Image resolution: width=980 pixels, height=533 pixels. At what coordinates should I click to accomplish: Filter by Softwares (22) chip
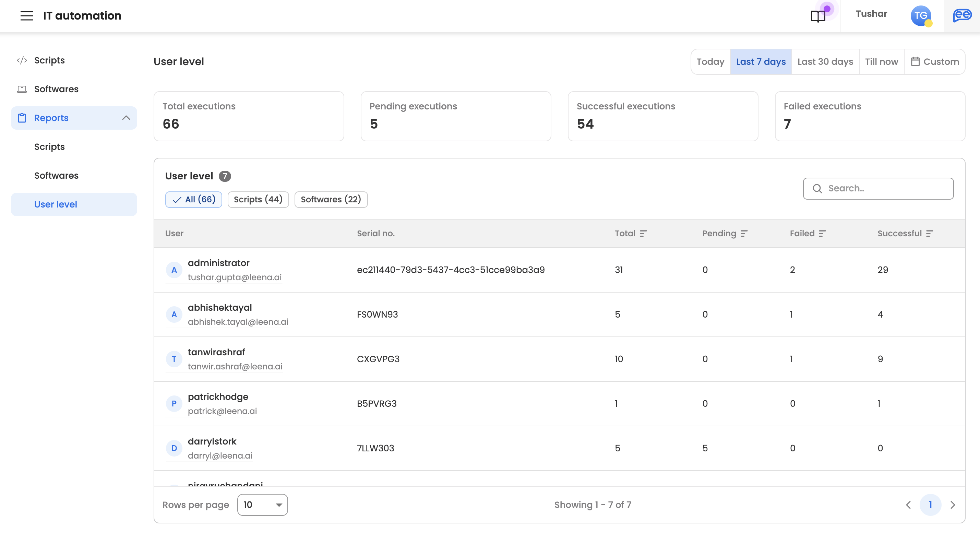coord(331,199)
